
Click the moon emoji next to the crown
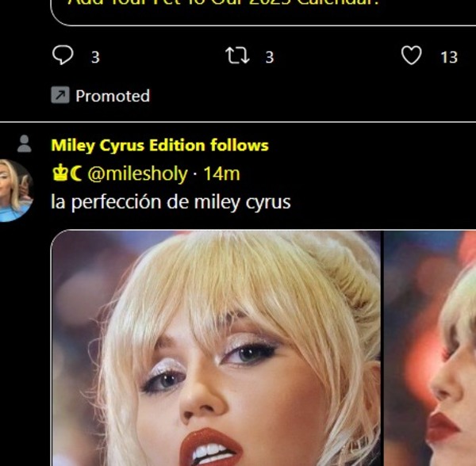(x=76, y=174)
